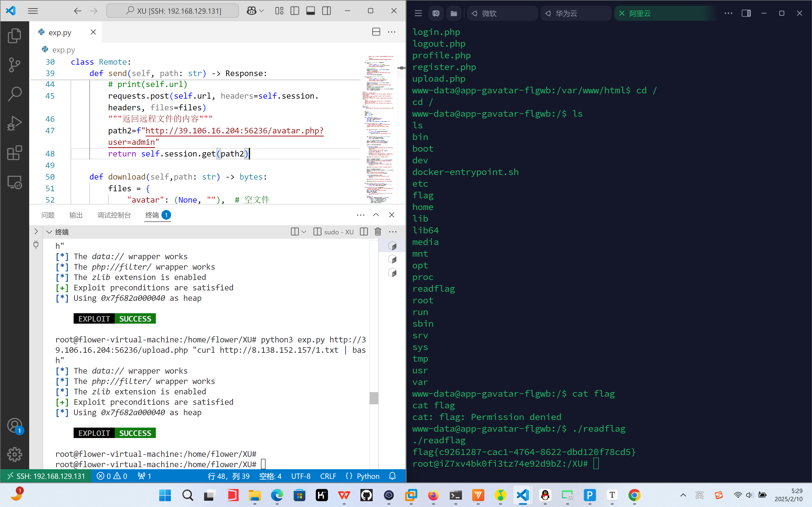
Task: Open Windows Start menu
Action: pyautogui.click(x=165, y=495)
